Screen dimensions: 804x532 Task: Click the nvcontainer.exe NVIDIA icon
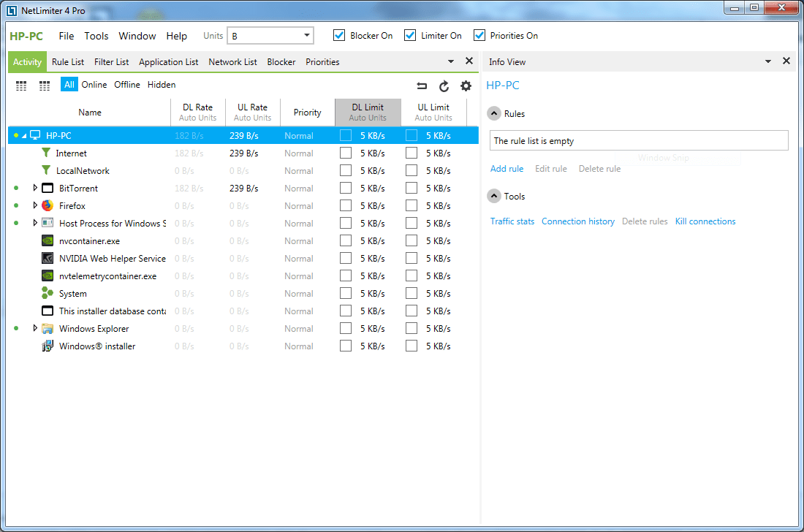pyautogui.click(x=48, y=240)
